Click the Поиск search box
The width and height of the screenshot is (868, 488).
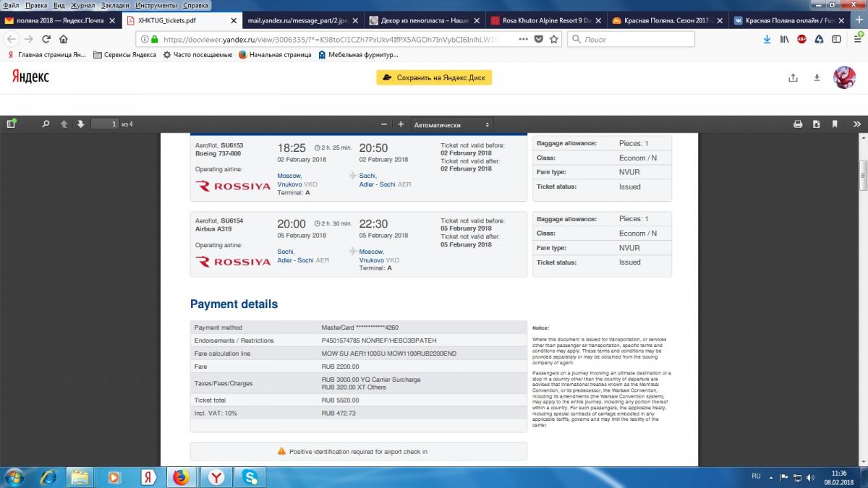click(631, 39)
